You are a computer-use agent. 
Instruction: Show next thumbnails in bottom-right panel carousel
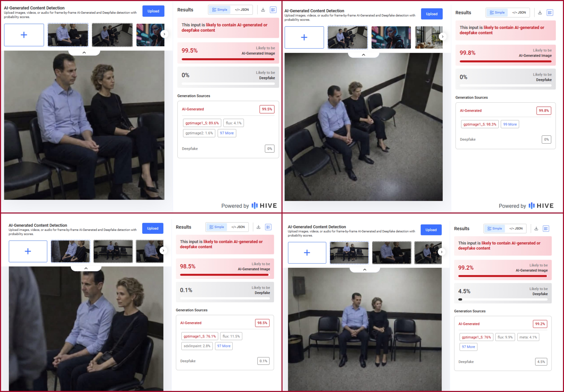tap(441, 252)
